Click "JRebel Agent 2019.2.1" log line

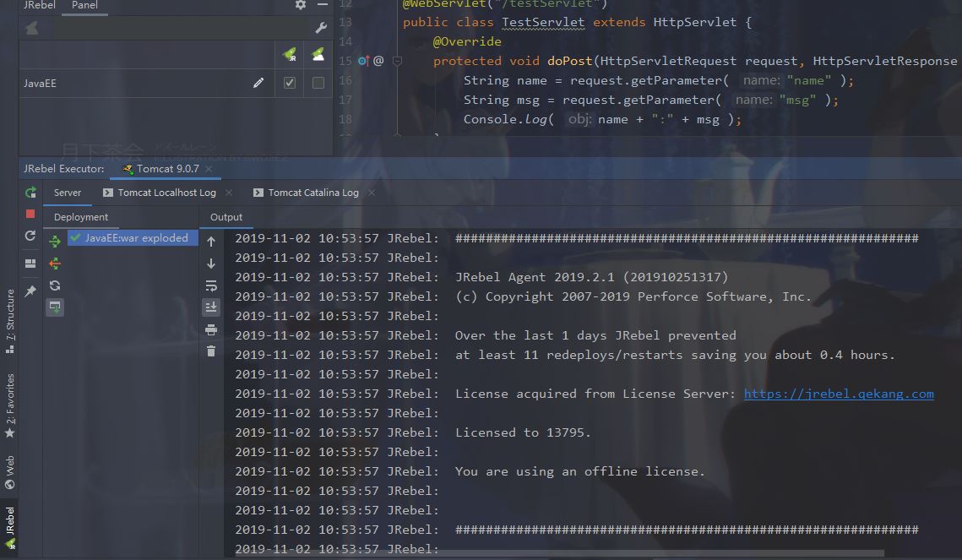(x=591, y=277)
